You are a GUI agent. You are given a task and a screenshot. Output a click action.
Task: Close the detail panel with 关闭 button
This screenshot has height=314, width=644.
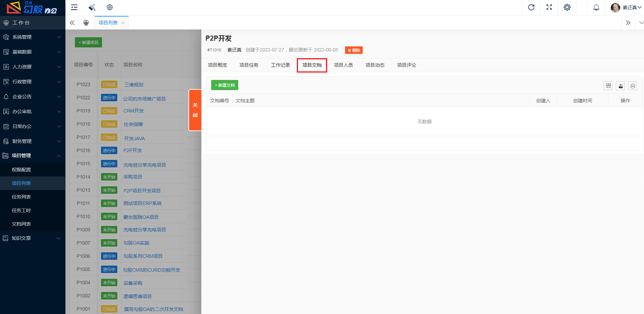tap(195, 110)
